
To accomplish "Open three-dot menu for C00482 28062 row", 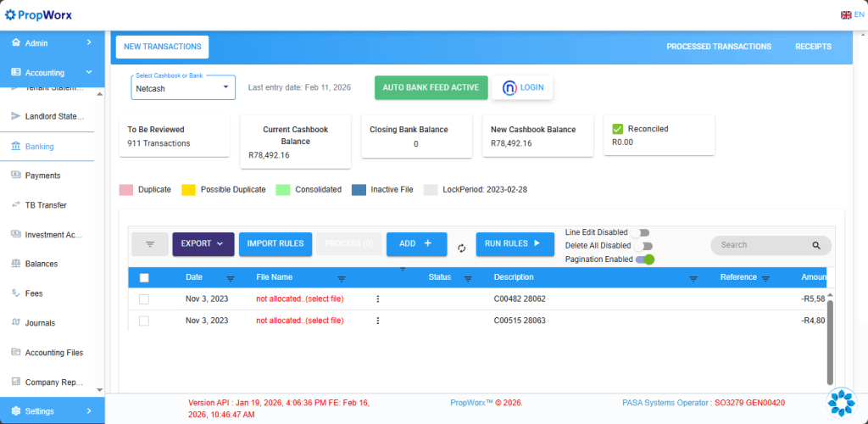I will click(x=378, y=298).
